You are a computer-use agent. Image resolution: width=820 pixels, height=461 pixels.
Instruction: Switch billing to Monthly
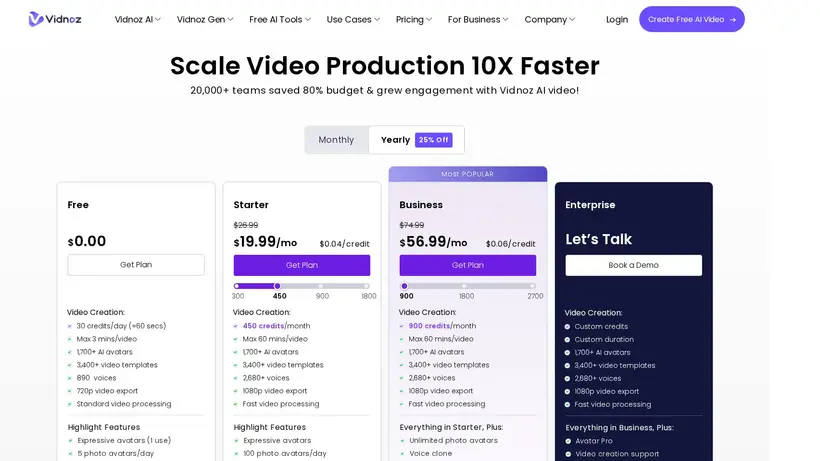[336, 140]
